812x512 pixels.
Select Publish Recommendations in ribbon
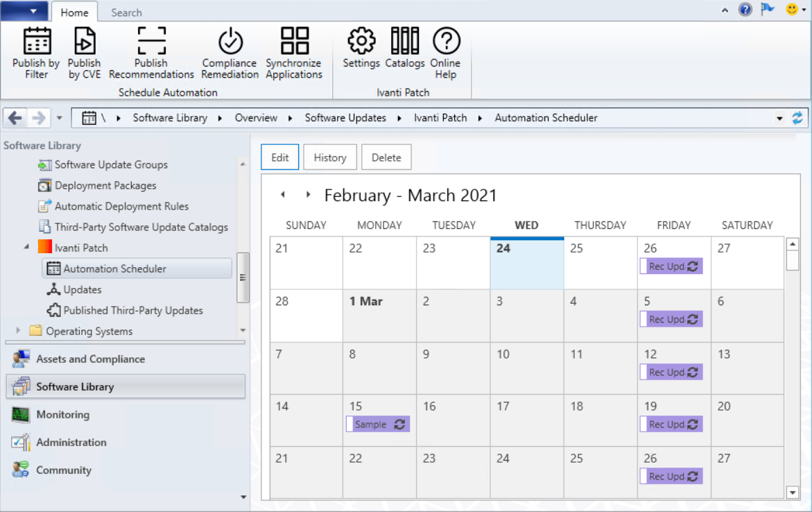click(151, 42)
